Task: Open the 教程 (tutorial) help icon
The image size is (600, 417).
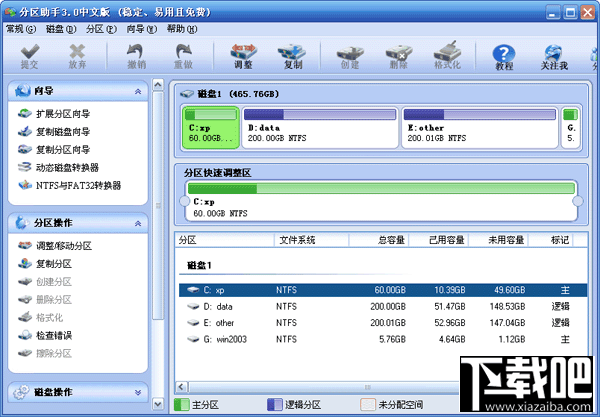Action: 504,57
